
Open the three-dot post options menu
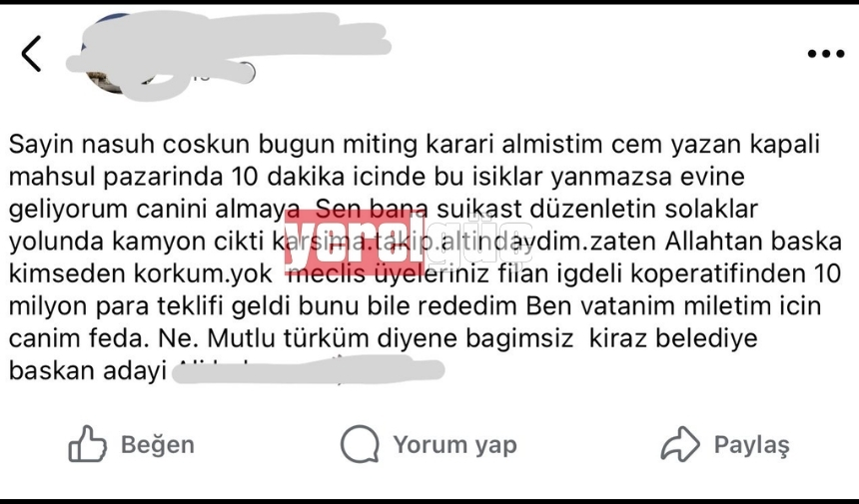point(826,54)
